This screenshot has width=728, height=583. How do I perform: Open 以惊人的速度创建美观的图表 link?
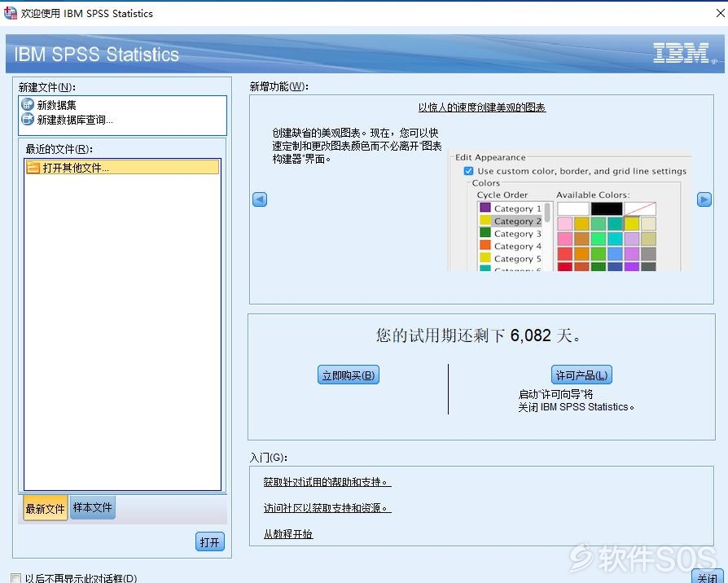click(x=482, y=107)
